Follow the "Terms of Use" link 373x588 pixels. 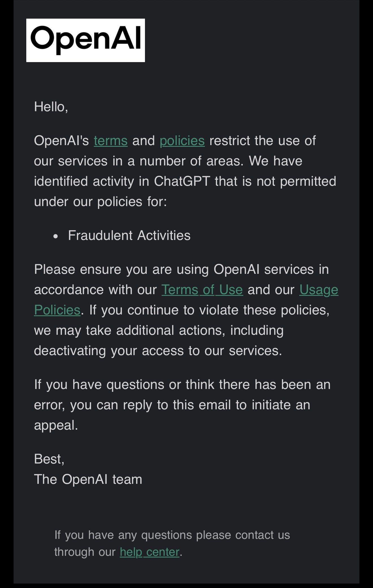[202, 290]
